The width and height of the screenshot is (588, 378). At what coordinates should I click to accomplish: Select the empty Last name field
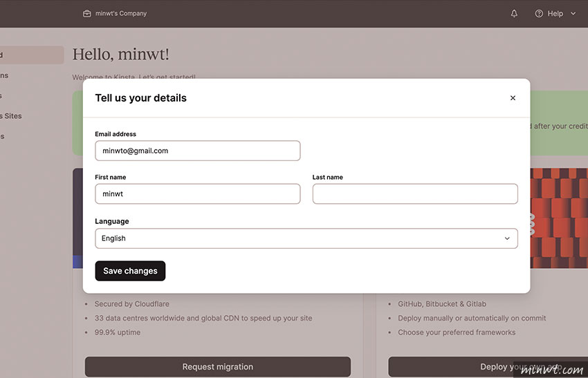[x=415, y=193]
